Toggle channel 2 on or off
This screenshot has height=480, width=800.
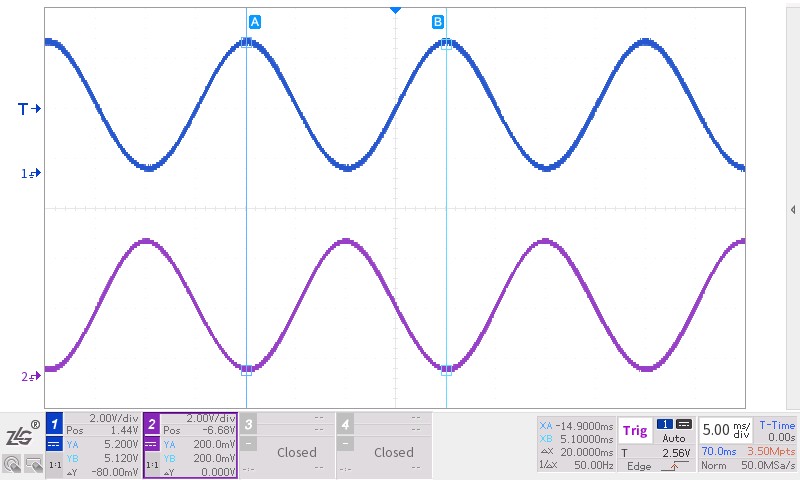(x=152, y=424)
